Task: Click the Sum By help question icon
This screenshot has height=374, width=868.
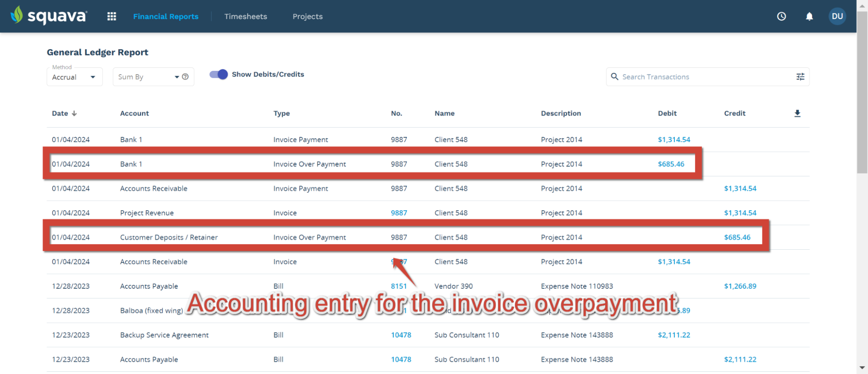Action: click(x=185, y=77)
